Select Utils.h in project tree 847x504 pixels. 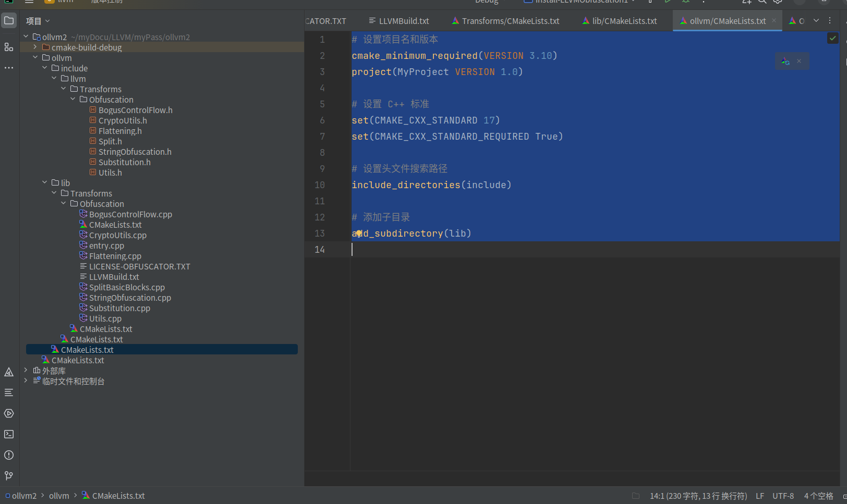(x=106, y=173)
